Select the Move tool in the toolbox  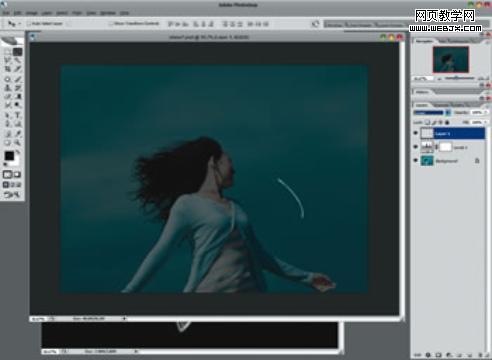[x=18, y=52]
